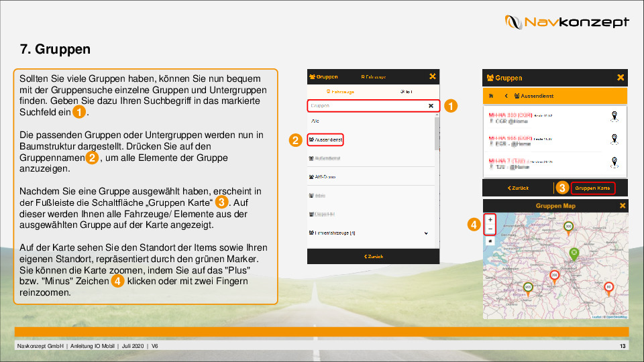Expand Firmenfahrzeuge [4] with its chevron
Screen dimensions: 644x362
tap(426, 233)
